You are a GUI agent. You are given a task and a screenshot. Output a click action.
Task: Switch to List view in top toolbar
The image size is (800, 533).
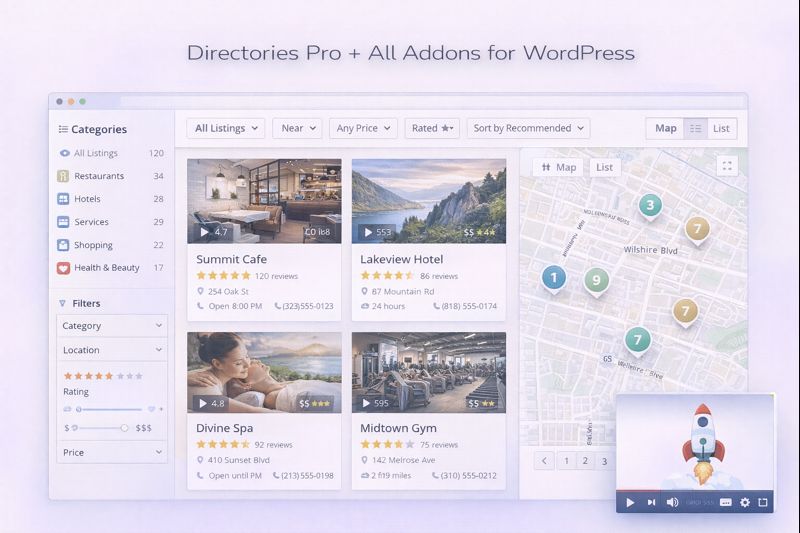coord(721,128)
